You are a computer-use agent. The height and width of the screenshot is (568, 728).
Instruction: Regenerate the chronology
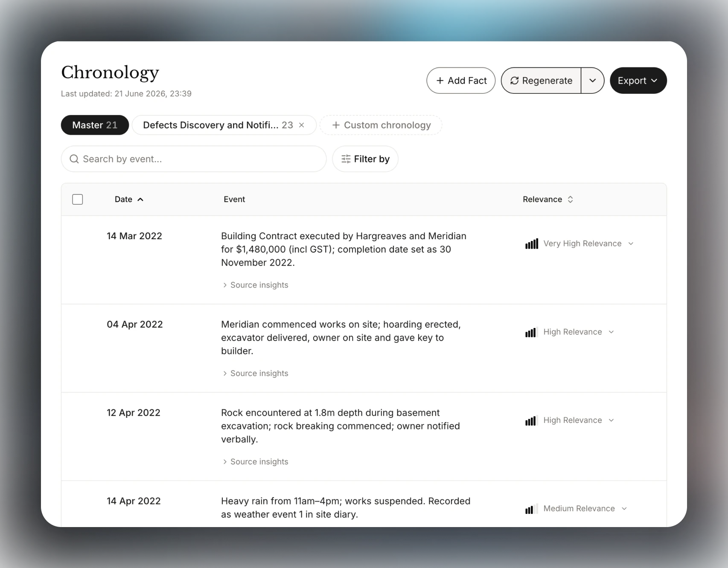(x=541, y=81)
